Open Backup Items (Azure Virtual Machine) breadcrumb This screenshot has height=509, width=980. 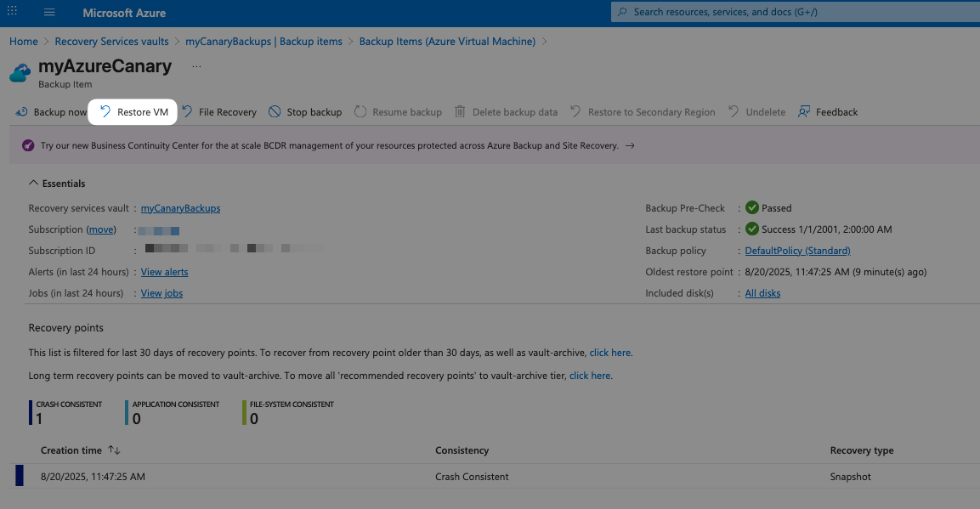pos(447,42)
